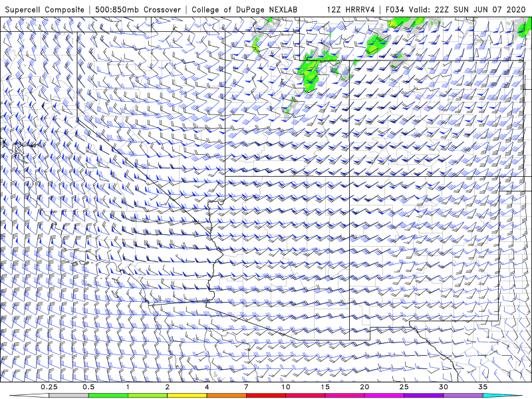This screenshot has height=399, width=532.
Task: Click the crimson 10–15 legend segment
Action: (x=305, y=396)
